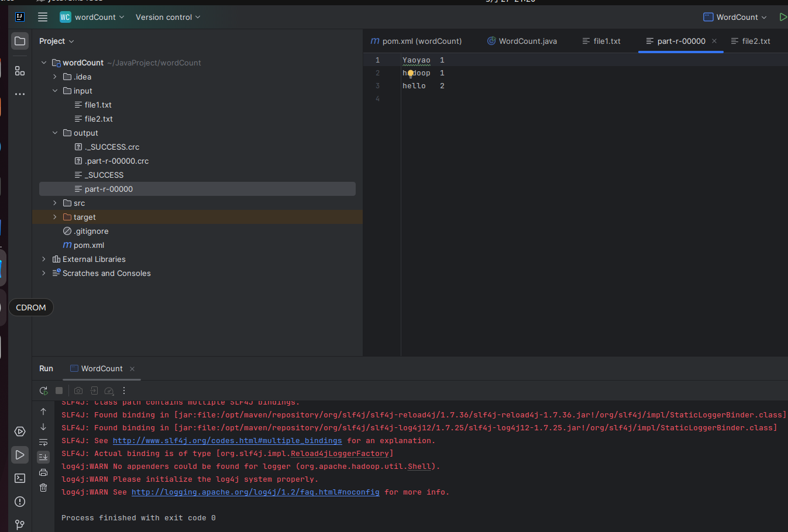The image size is (788, 532).
Task: Rerun WordCount with the rerun icon
Action: point(43,391)
